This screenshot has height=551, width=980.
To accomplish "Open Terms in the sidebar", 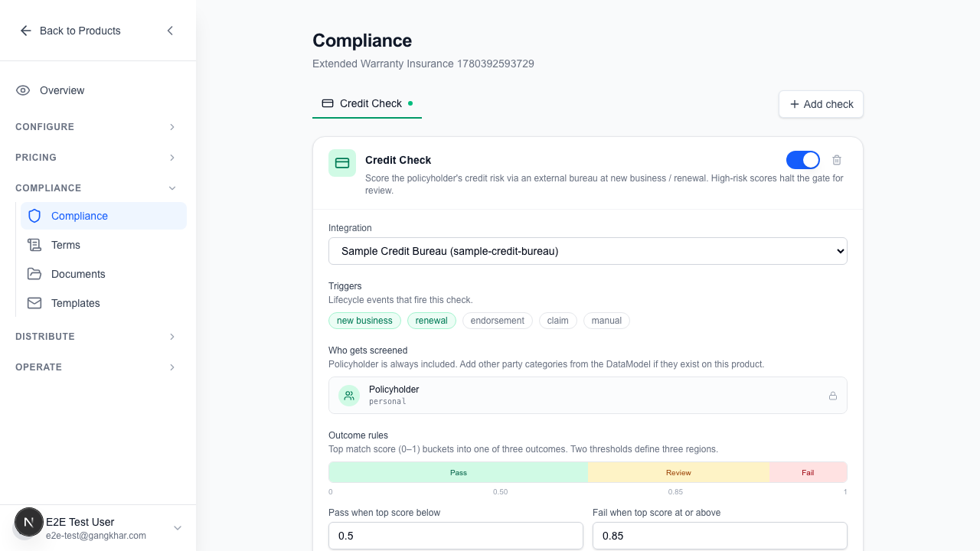I will tap(103, 245).
